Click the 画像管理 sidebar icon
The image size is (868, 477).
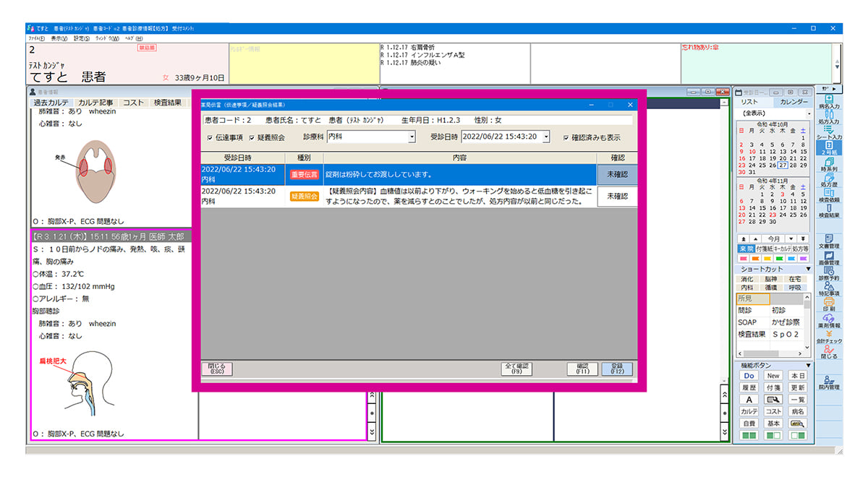click(828, 258)
